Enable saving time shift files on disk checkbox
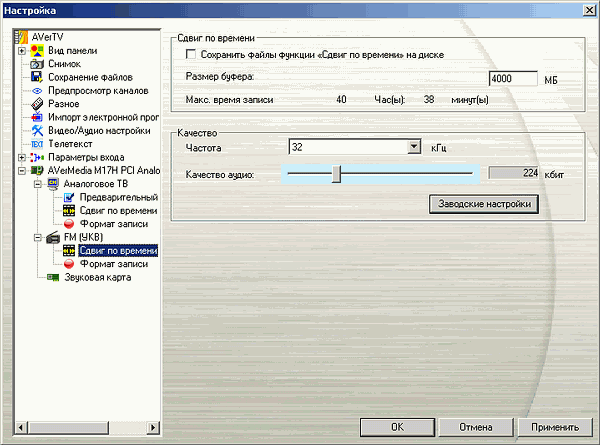600x445 pixels. click(x=191, y=54)
